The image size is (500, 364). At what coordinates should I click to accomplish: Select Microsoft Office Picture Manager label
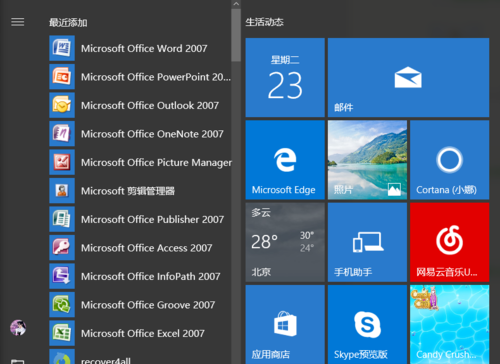(x=156, y=163)
